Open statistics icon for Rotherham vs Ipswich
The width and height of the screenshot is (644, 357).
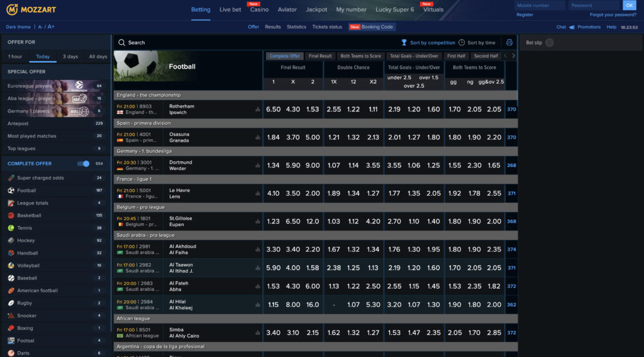coord(258,110)
